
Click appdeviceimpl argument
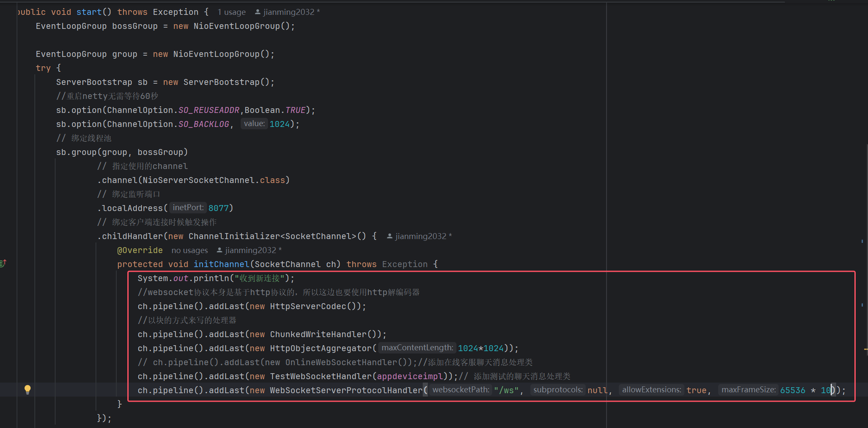(410, 377)
